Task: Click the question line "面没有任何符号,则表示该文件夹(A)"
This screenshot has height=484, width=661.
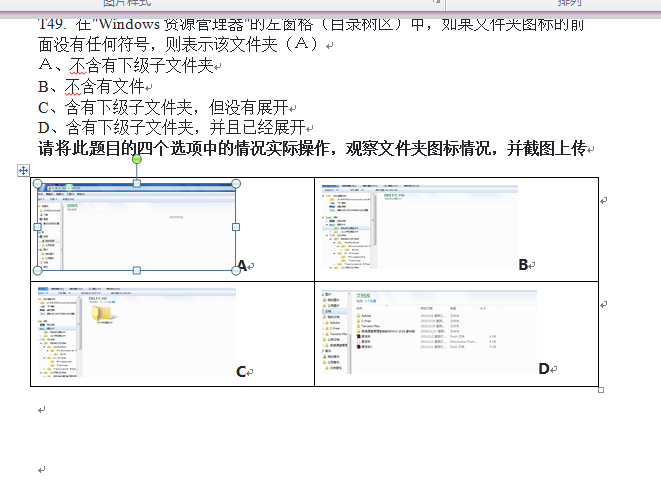Action: coord(180,44)
